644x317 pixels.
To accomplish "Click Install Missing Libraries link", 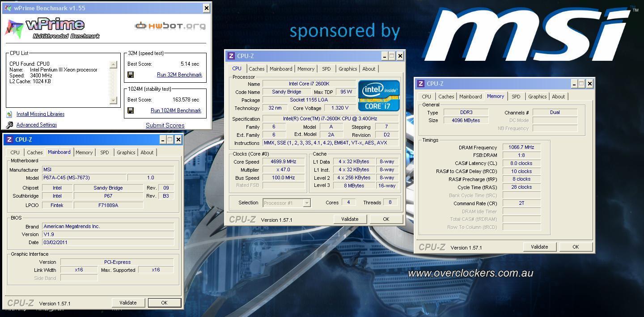I will [x=40, y=114].
